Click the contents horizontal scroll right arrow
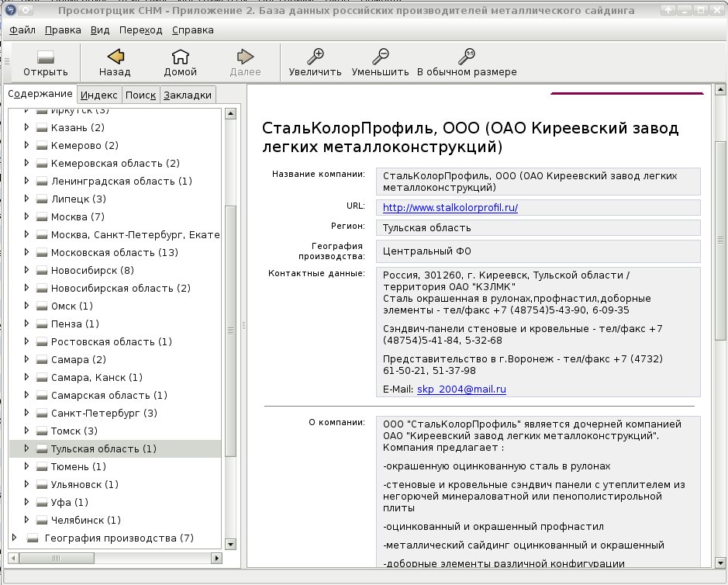The image size is (728, 585). [216, 558]
